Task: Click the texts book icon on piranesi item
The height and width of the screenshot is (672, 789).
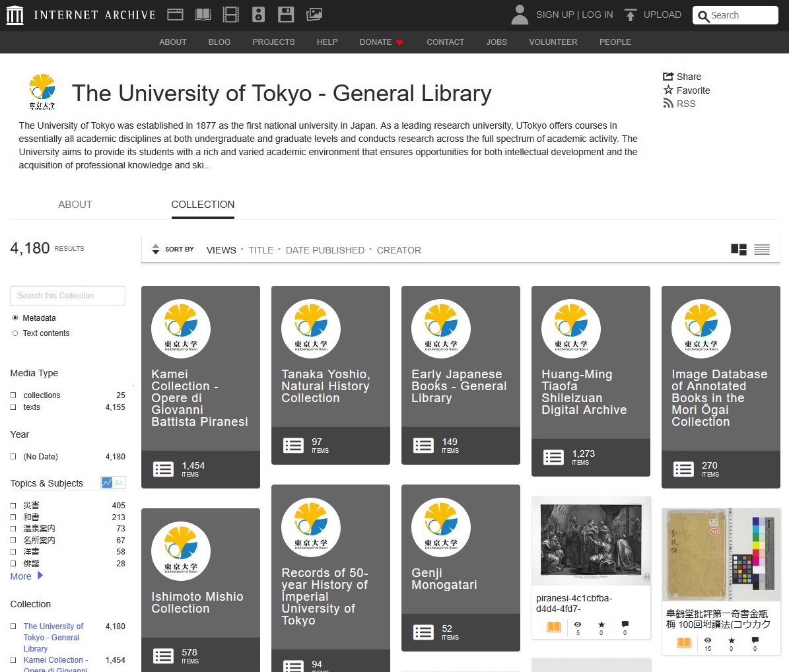Action: coord(554,626)
